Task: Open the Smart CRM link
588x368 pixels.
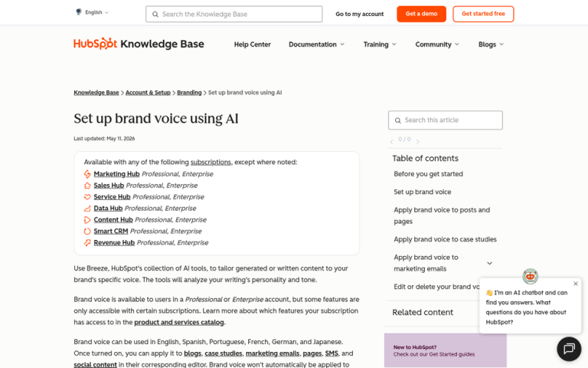Action: [110, 232]
